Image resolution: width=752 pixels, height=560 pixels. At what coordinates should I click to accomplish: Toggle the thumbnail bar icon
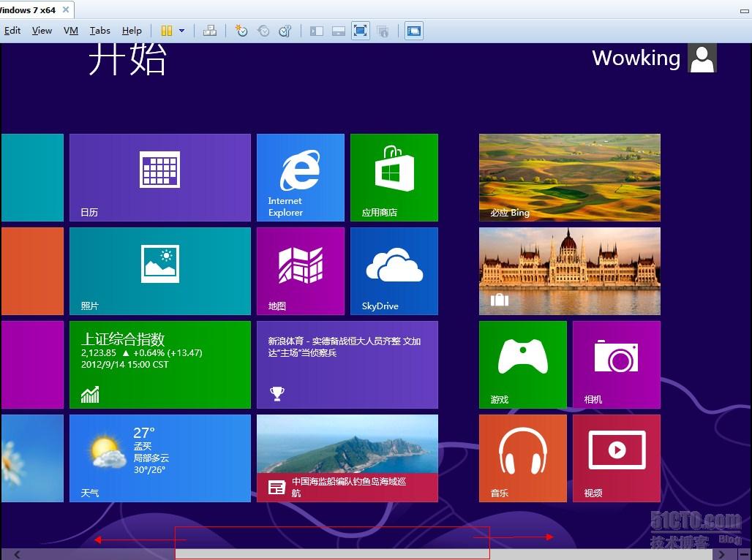[x=339, y=31]
